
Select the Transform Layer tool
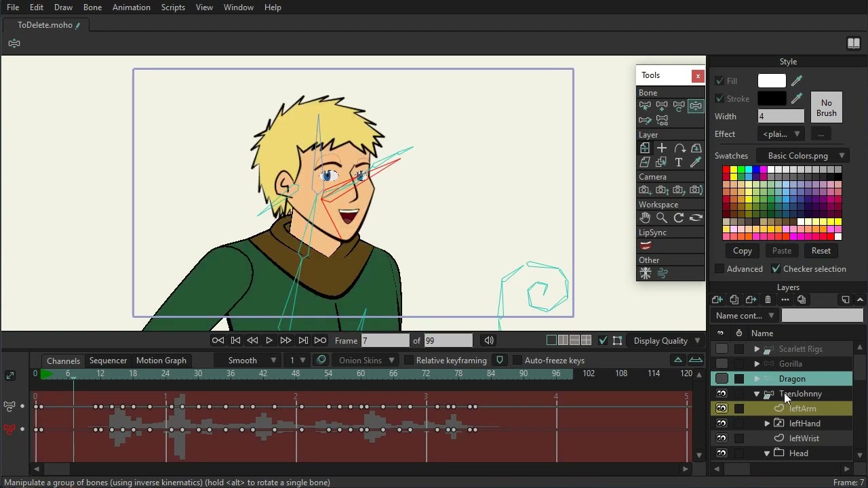coord(645,148)
